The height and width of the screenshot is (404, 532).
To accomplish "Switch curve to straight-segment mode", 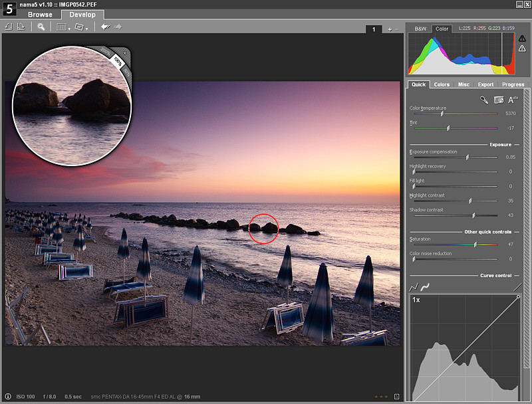I will [x=413, y=287].
